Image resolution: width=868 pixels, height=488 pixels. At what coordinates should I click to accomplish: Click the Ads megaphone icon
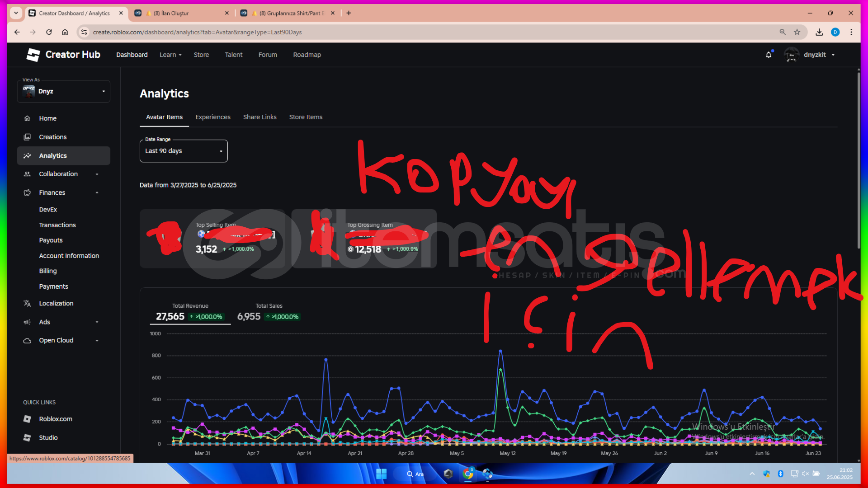27,322
